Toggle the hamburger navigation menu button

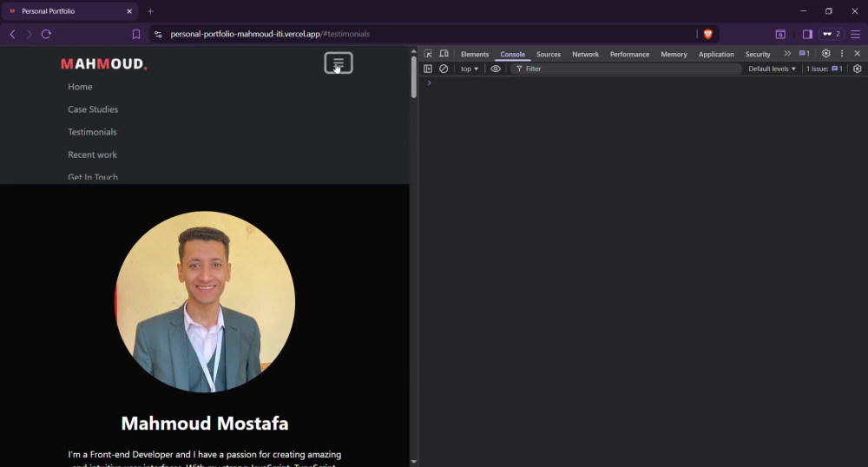(x=339, y=63)
